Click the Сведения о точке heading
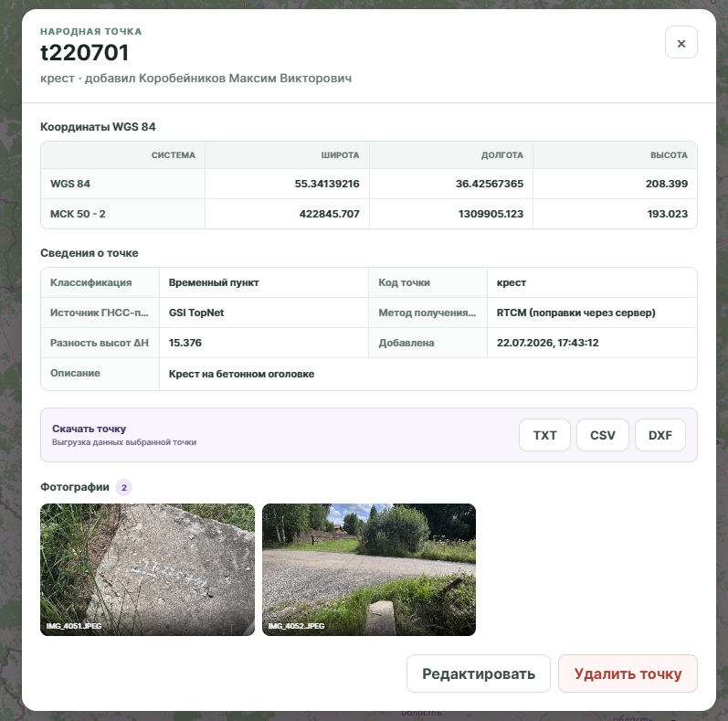This screenshot has width=728, height=721. tap(90, 253)
